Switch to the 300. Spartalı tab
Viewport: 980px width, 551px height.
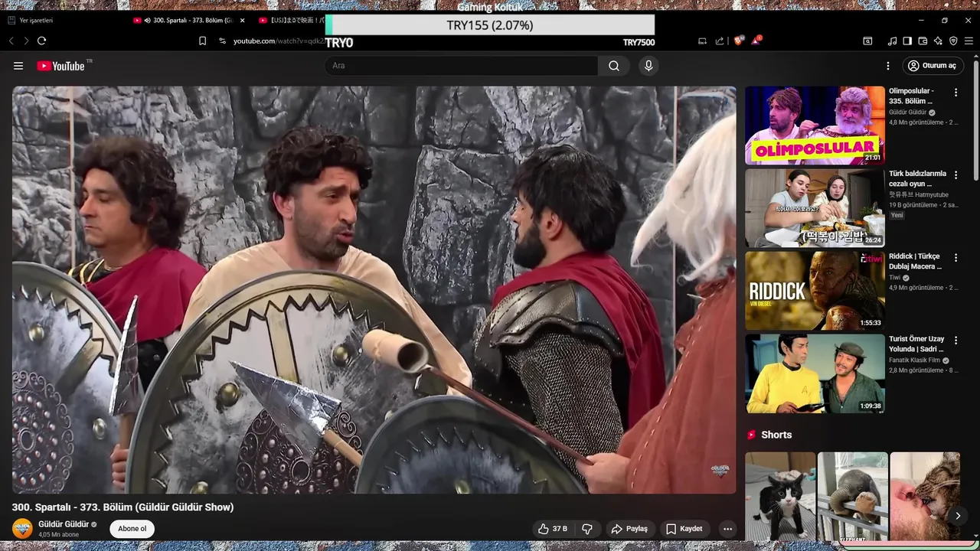(188, 21)
